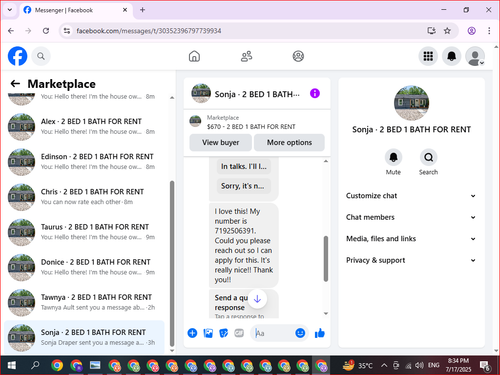The height and width of the screenshot is (375, 500).
Task: Reload page with browser refresh icon
Action: 46,31
